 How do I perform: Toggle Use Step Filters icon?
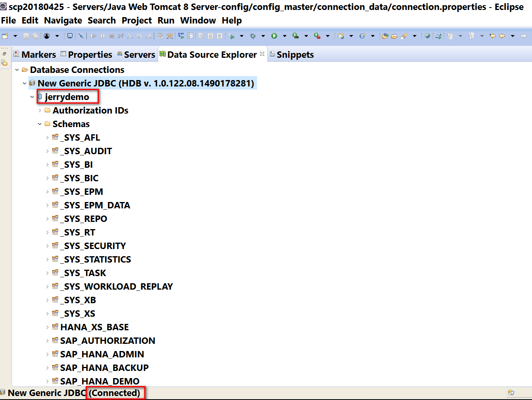pos(170,36)
